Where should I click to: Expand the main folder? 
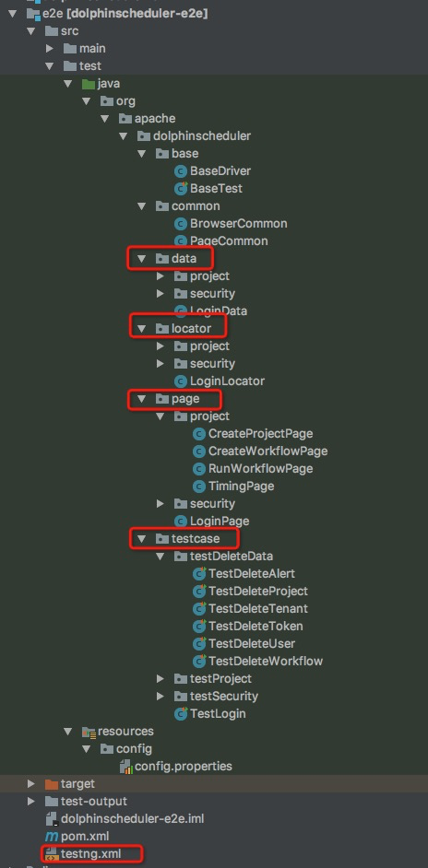point(50,49)
